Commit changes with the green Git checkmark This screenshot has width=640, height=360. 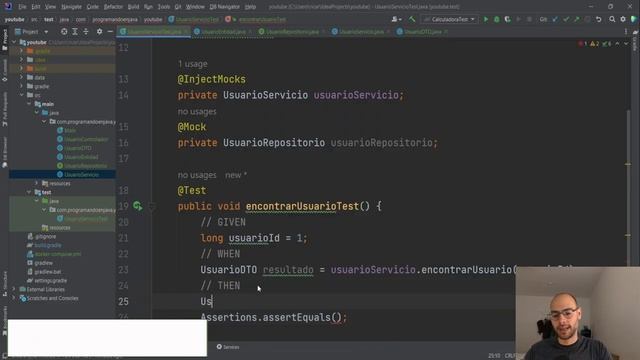click(x=566, y=19)
